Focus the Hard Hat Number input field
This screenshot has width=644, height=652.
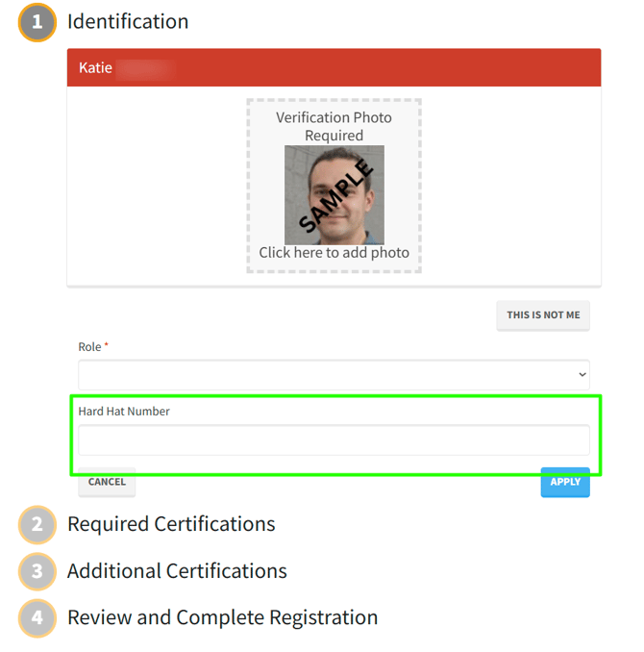click(x=334, y=440)
